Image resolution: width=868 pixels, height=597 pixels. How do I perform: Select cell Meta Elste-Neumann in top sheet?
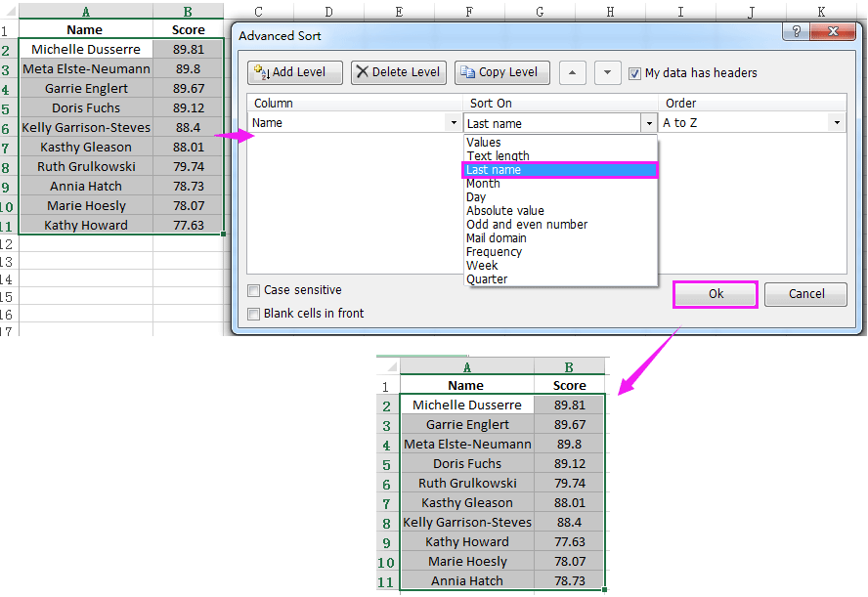[86, 69]
